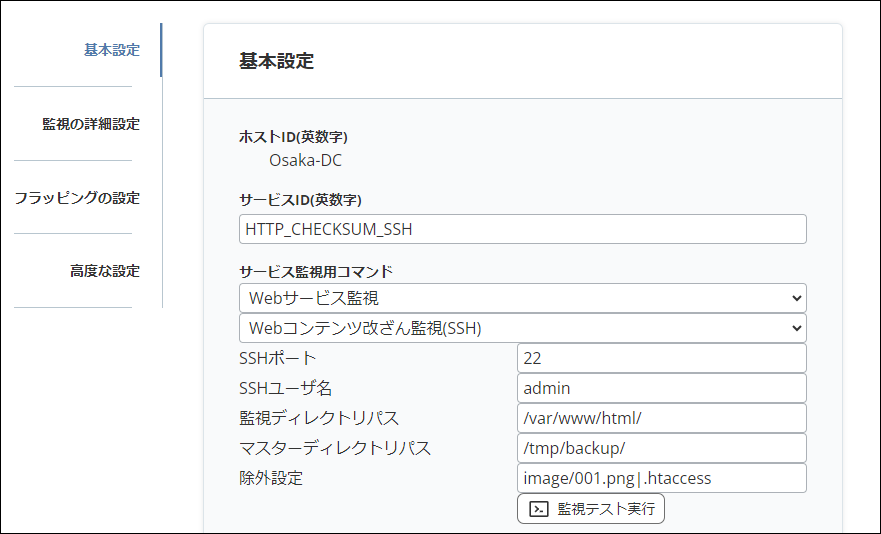Image resolution: width=881 pixels, height=534 pixels.
Task: Click the 除外設定 field with image/001.png|.htaccess
Action: click(661, 478)
